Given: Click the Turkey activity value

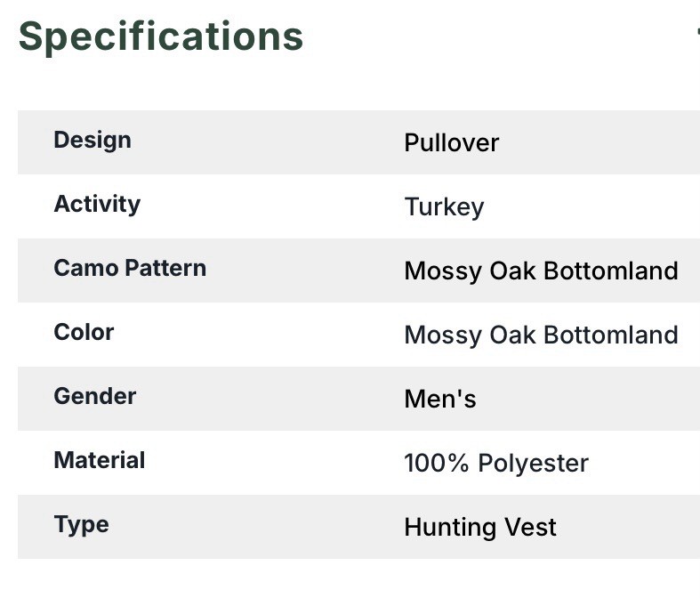Looking at the screenshot, I should [x=444, y=207].
